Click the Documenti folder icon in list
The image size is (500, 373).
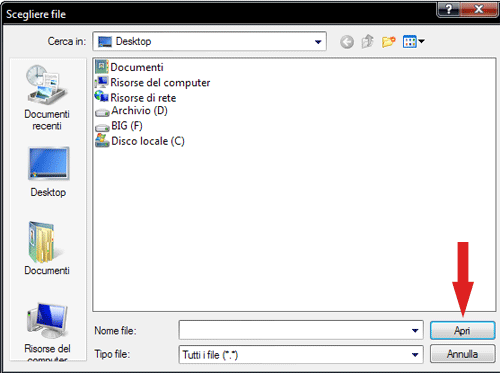point(102,67)
